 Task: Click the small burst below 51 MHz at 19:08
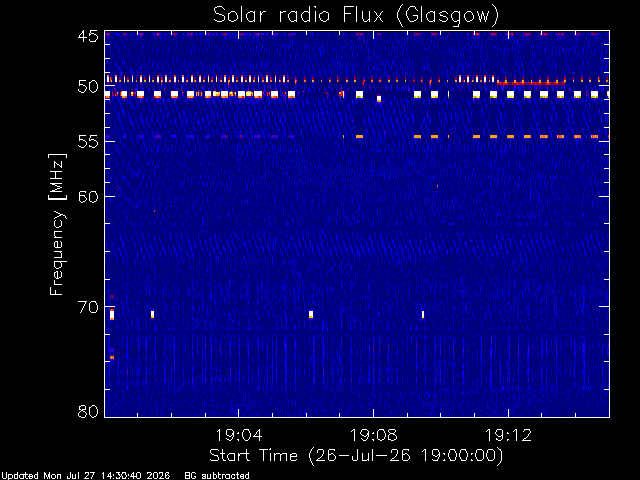(379, 98)
